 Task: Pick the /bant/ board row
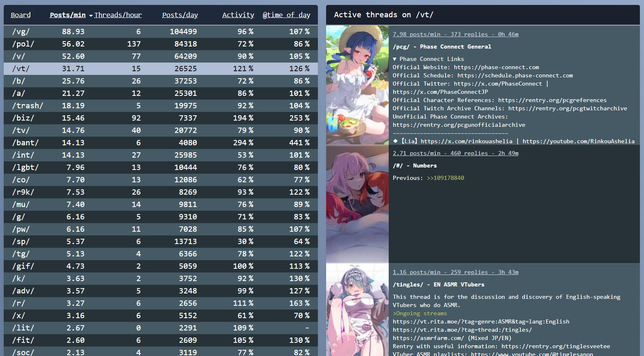pyautogui.click(x=161, y=143)
